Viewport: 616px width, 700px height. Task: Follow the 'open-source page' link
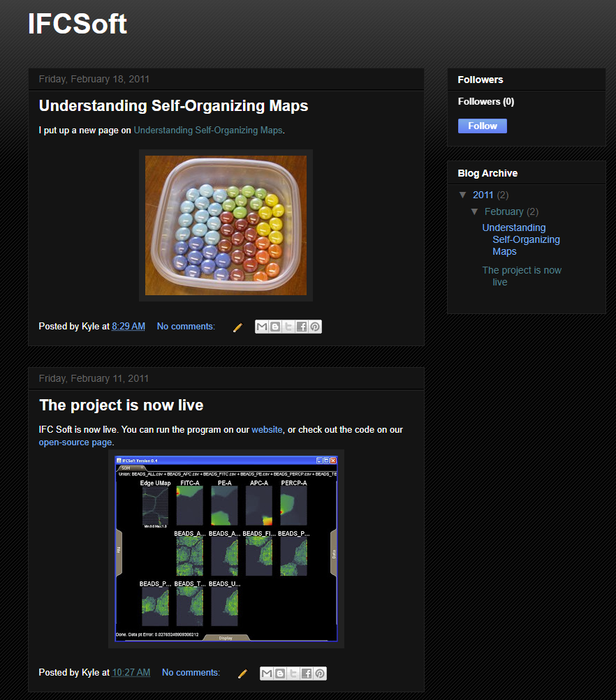(x=75, y=442)
